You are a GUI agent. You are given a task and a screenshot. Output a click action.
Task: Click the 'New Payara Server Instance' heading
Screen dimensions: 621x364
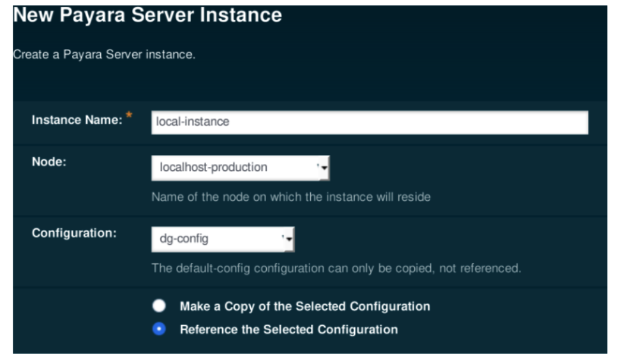coord(147,15)
